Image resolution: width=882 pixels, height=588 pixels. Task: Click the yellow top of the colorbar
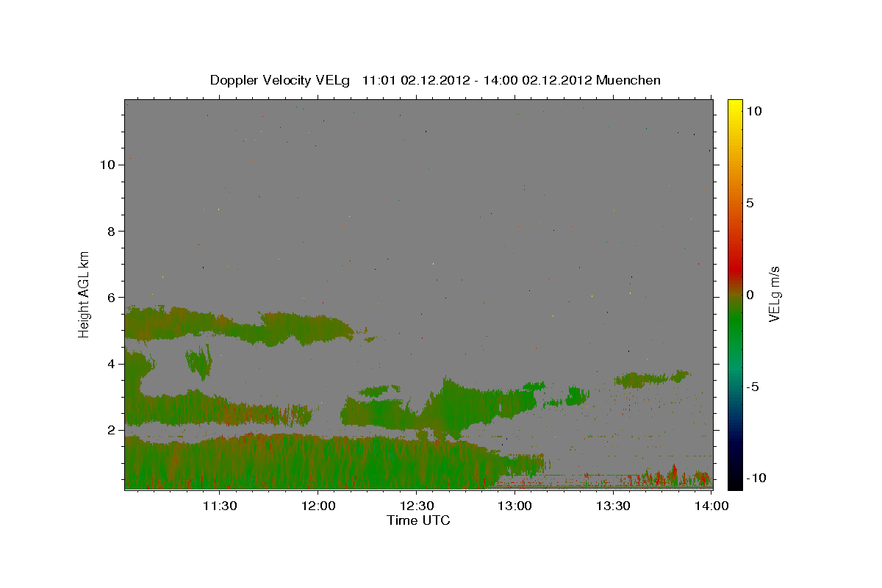click(x=734, y=107)
